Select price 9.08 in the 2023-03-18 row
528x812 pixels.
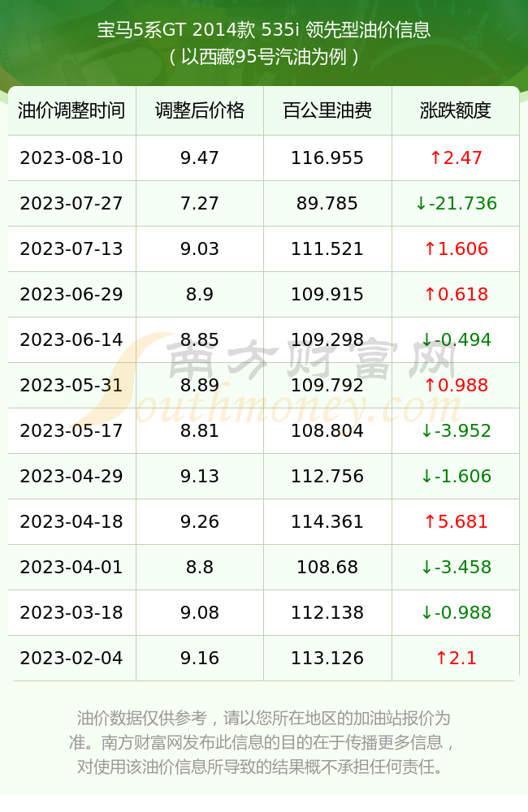tap(200, 612)
